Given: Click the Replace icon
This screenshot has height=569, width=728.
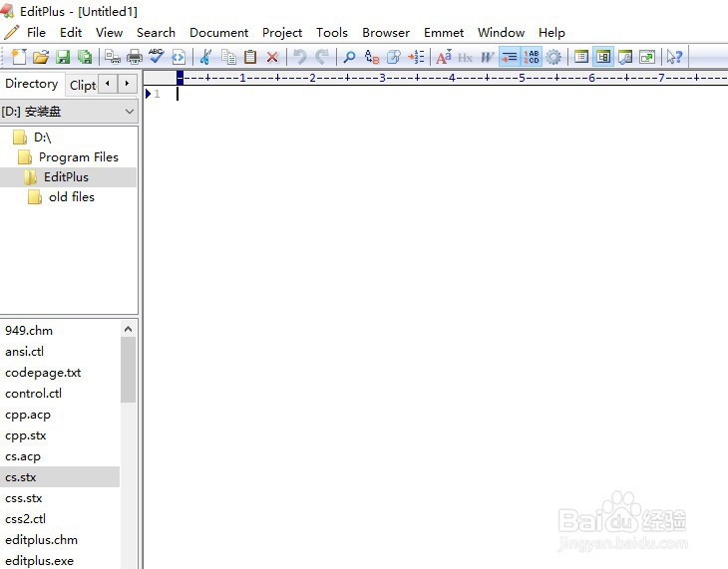Looking at the screenshot, I should (x=371, y=57).
